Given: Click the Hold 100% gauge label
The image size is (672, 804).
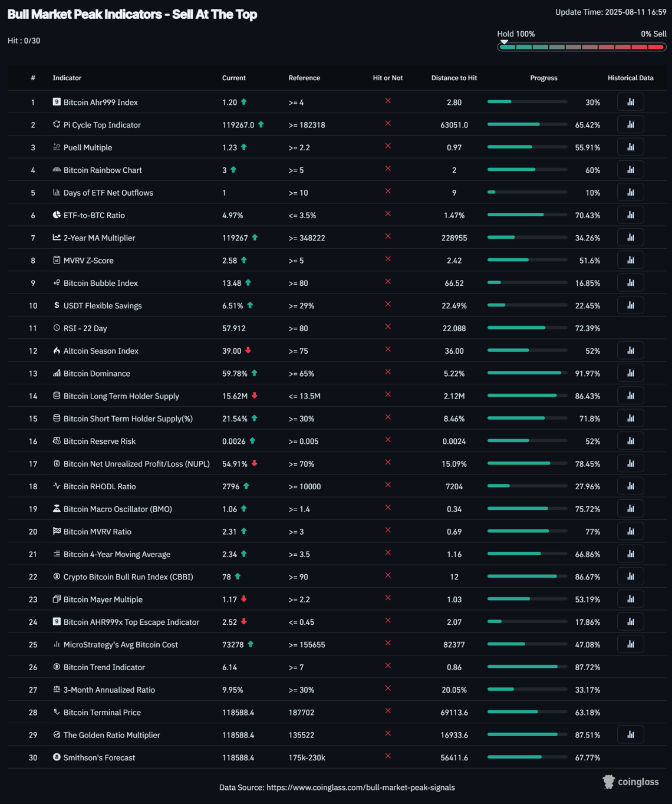Looking at the screenshot, I should coord(516,34).
